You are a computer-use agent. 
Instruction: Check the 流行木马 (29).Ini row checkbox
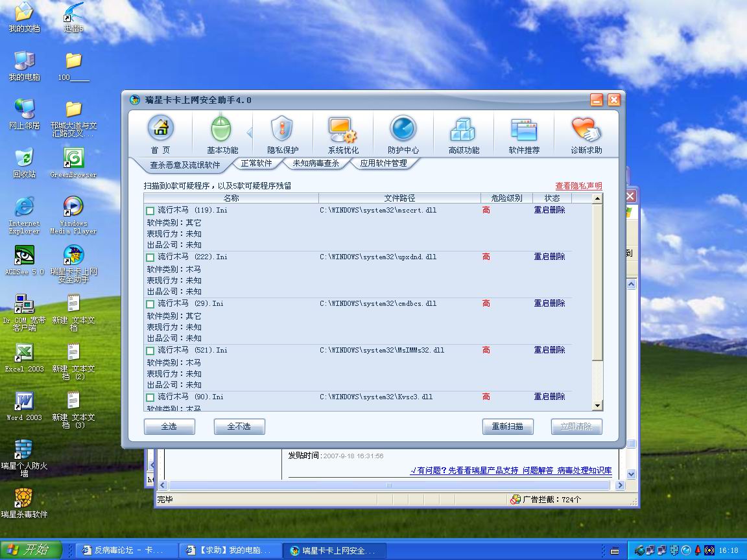[150, 304]
